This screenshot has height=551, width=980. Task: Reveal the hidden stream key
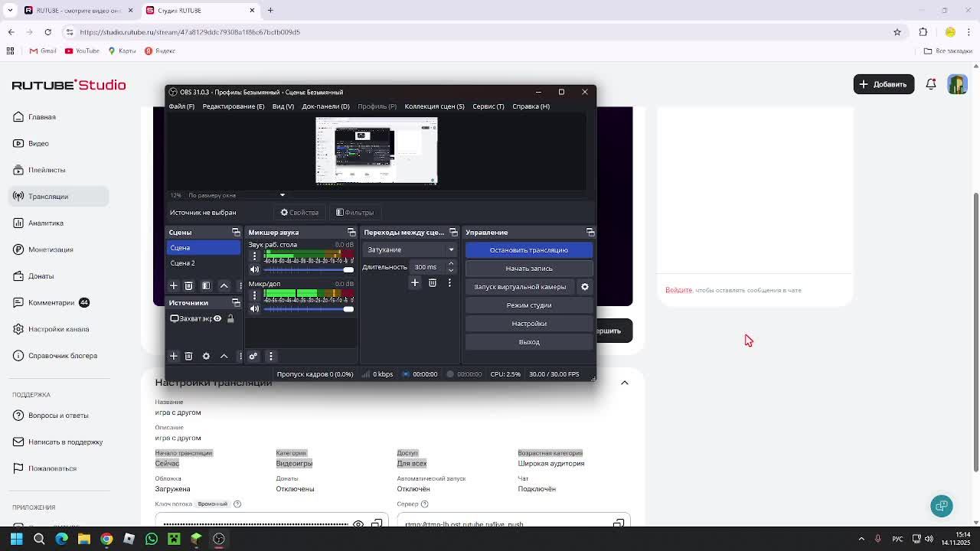[x=358, y=523]
